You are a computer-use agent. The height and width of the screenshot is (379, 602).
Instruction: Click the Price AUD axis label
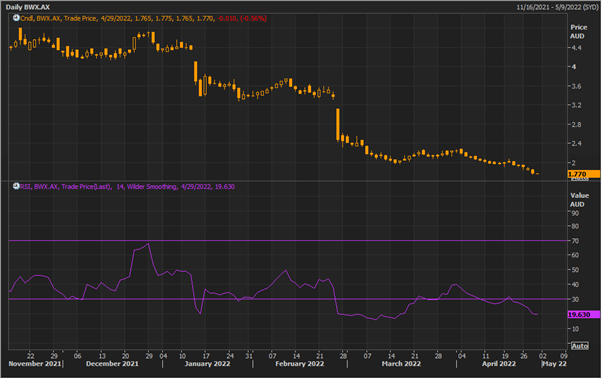click(578, 31)
